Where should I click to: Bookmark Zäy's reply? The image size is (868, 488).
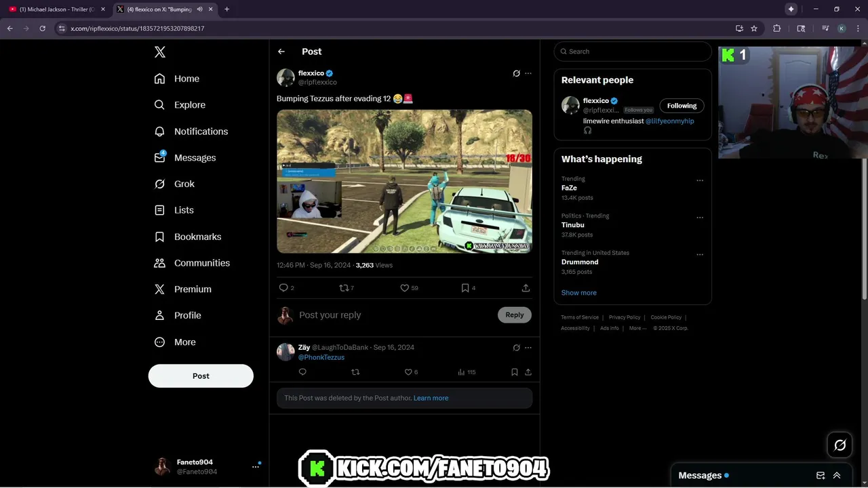click(x=514, y=372)
